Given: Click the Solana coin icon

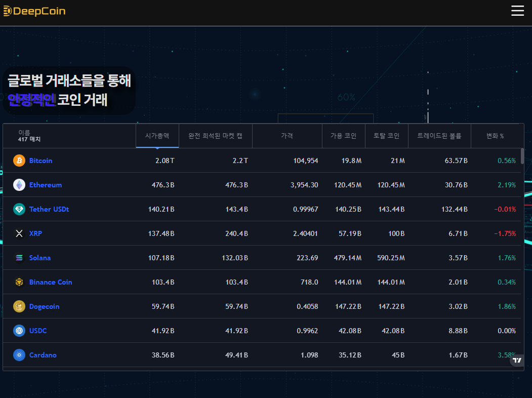Looking at the screenshot, I should point(19,258).
